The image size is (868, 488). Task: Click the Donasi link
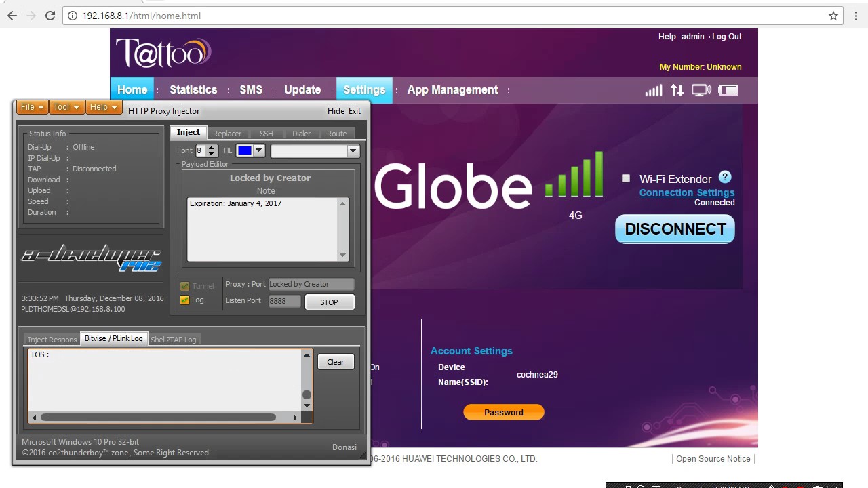[x=344, y=447]
